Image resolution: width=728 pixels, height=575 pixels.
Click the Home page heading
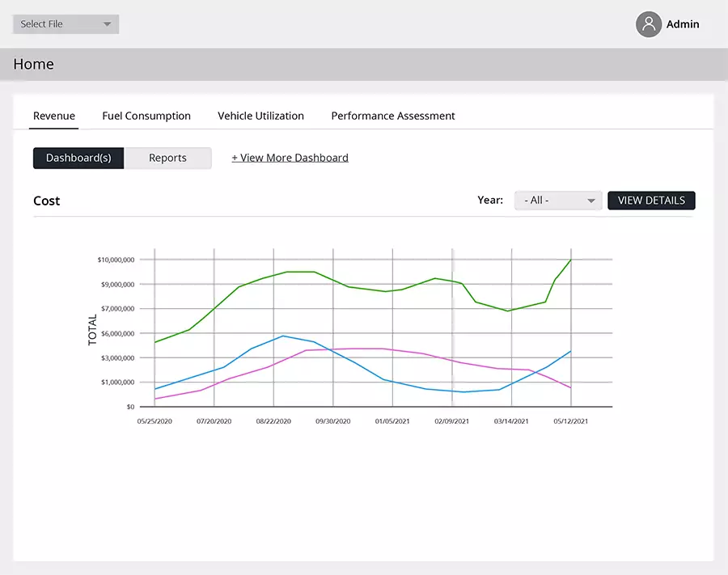point(34,65)
